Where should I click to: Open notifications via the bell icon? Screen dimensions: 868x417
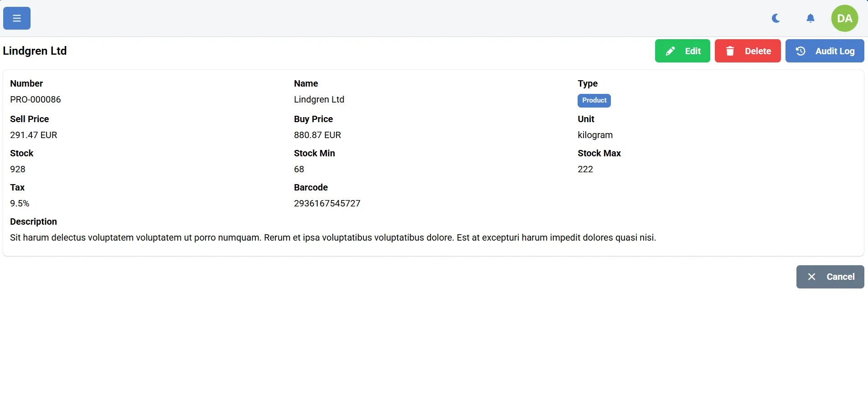(x=810, y=18)
